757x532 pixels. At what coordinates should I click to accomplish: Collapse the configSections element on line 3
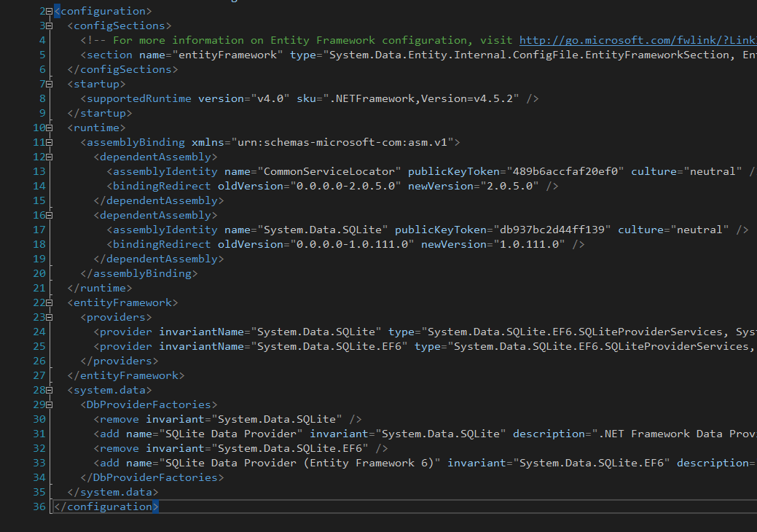pyautogui.click(x=50, y=25)
